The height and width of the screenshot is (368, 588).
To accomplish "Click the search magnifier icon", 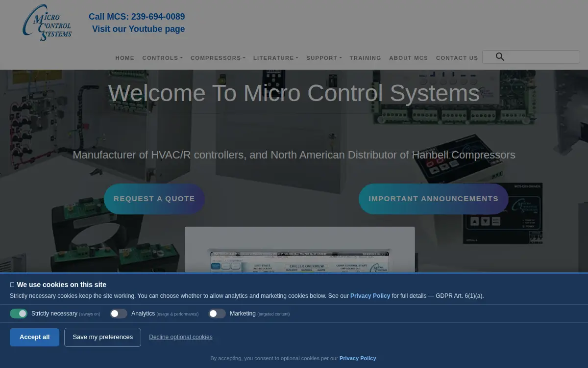I will coord(500,57).
